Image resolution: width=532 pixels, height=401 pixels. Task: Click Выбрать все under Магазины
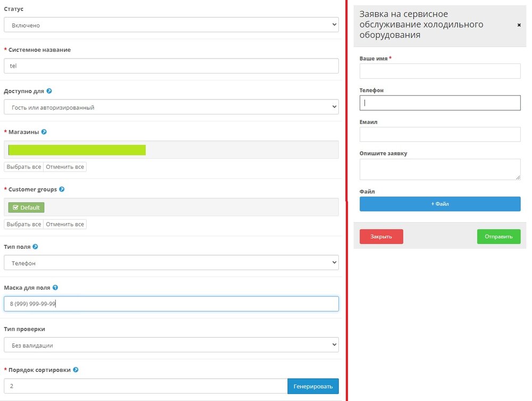tap(24, 167)
